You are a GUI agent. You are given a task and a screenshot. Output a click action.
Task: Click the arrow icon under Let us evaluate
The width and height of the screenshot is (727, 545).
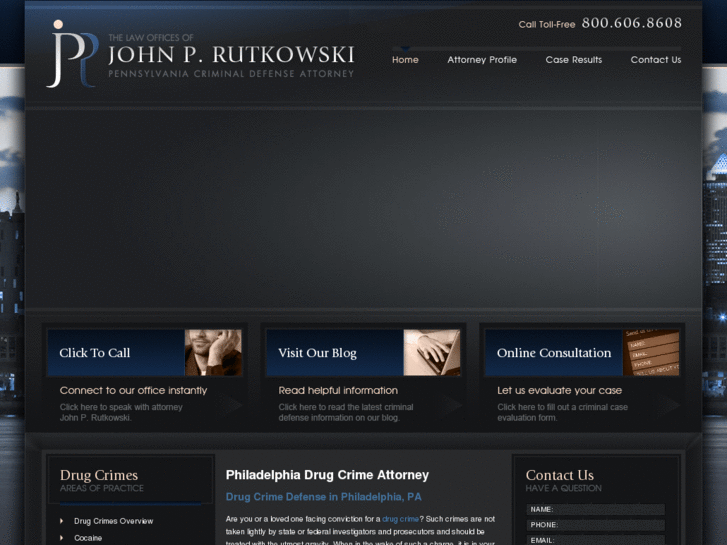[670, 404]
